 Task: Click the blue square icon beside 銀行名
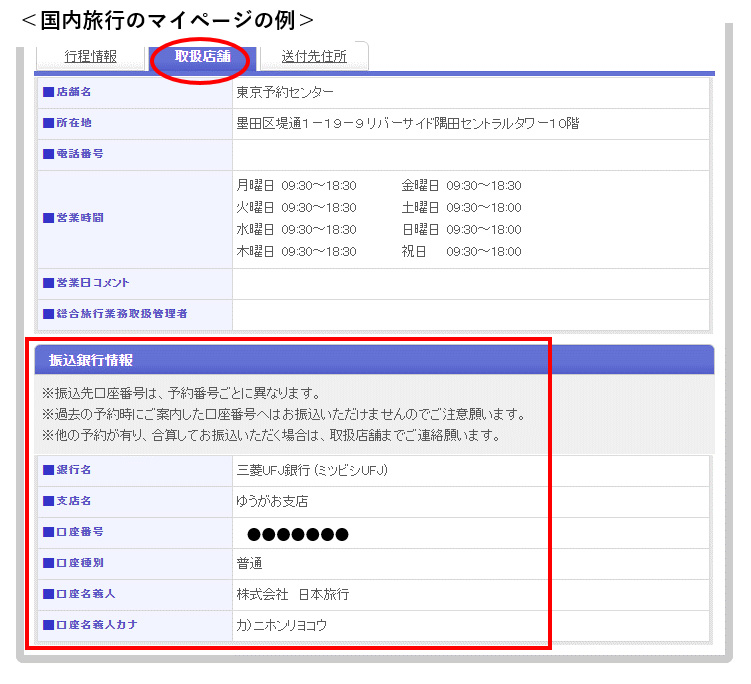[x=48, y=470]
